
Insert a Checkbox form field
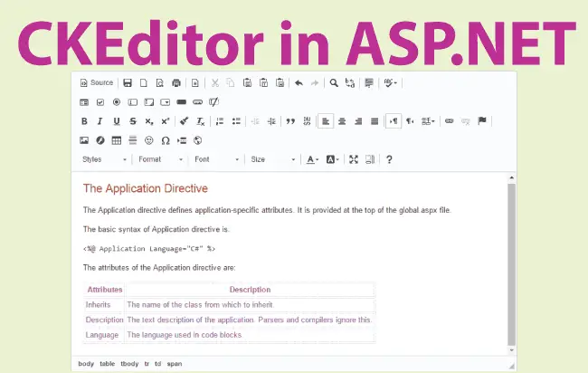[100, 102]
